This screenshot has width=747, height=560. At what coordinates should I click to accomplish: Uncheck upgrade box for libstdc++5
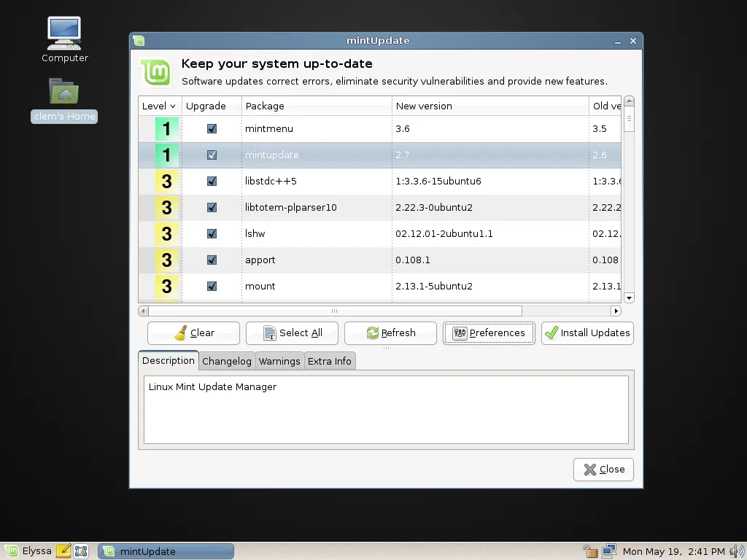(212, 181)
